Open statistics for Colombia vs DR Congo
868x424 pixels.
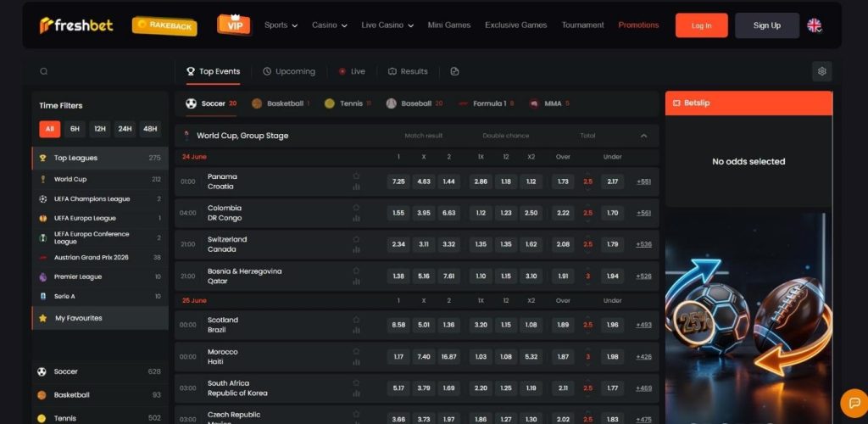(356, 219)
